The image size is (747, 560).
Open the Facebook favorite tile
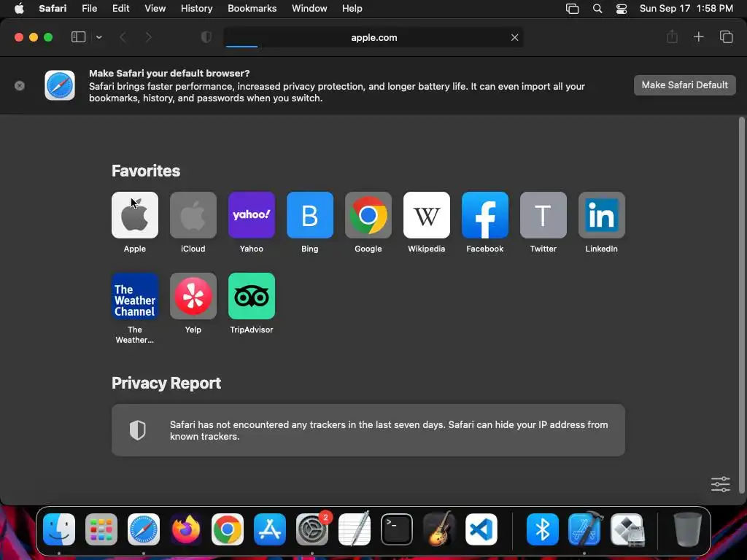485,215
